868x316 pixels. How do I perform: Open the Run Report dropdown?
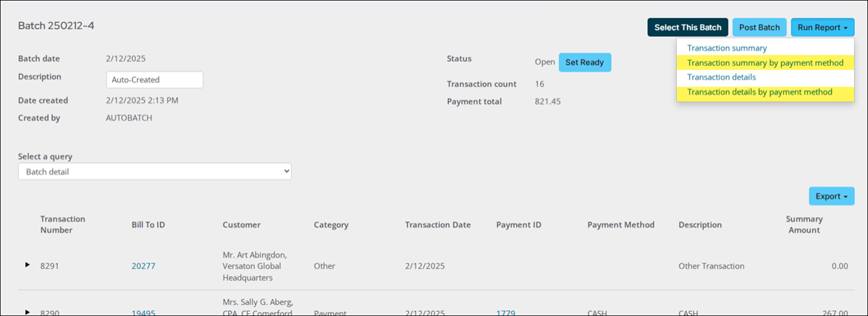point(822,27)
